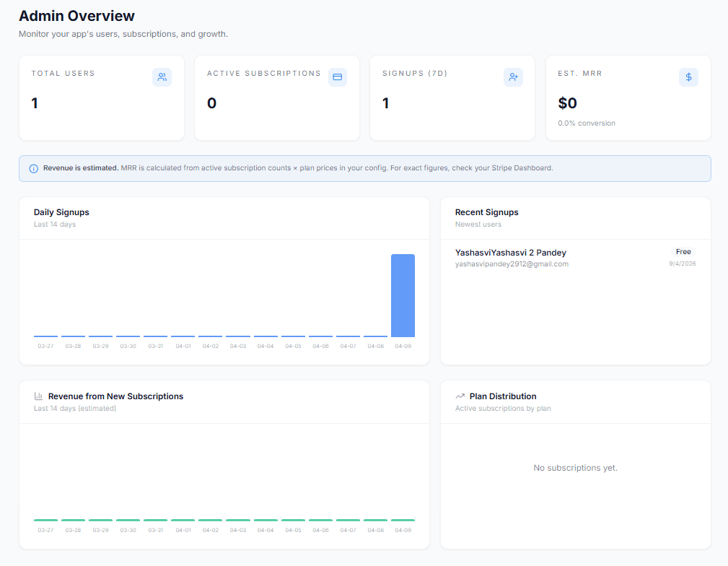Click the $0 MRR value
The image size is (728, 566).
pyautogui.click(x=567, y=103)
